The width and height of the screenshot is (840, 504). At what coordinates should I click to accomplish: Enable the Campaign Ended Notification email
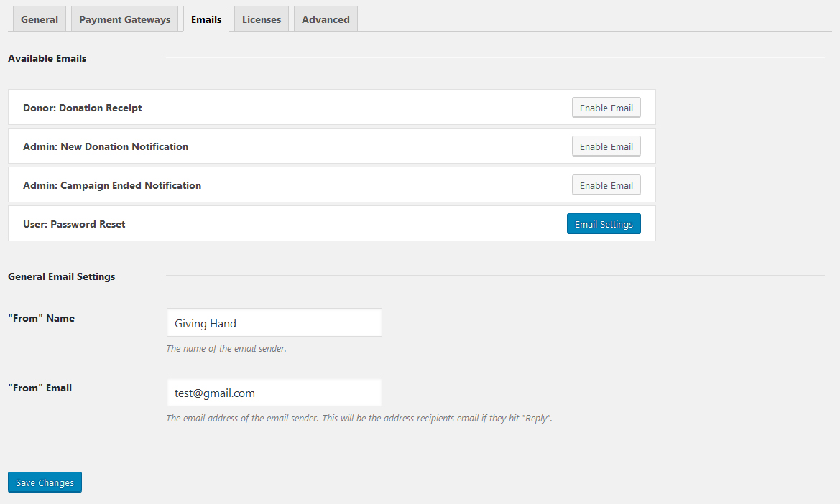click(x=606, y=185)
